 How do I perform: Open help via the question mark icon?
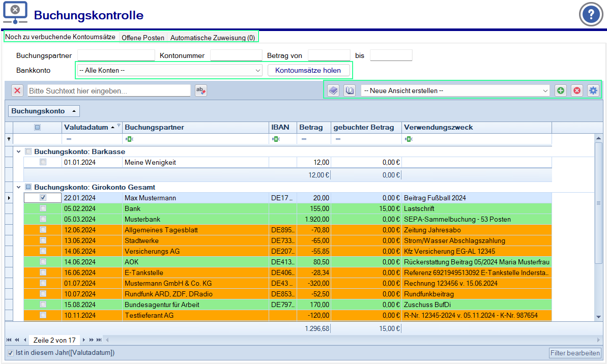click(x=591, y=15)
